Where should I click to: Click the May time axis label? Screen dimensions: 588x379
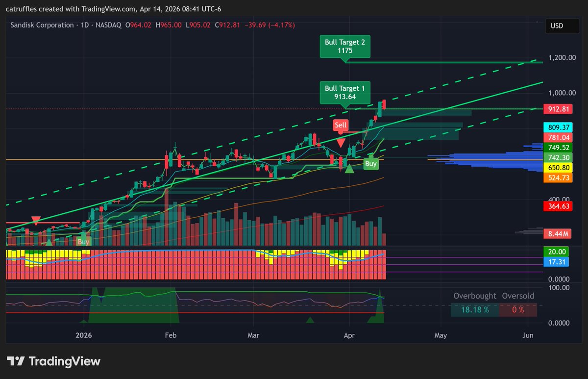tap(441, 336)
